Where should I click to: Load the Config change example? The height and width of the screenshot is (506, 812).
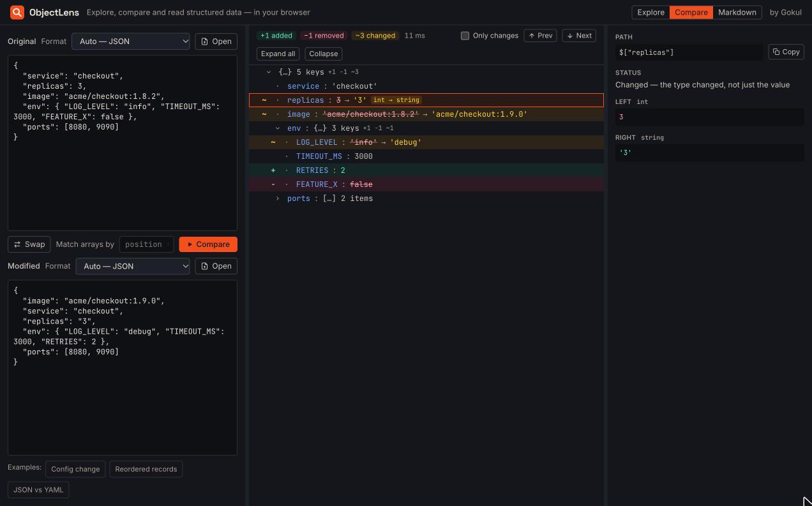tap(75, 469)
